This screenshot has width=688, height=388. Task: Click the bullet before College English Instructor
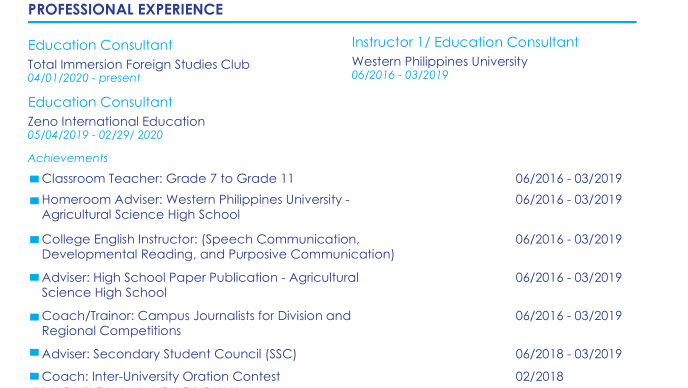(x=34, y=240)
